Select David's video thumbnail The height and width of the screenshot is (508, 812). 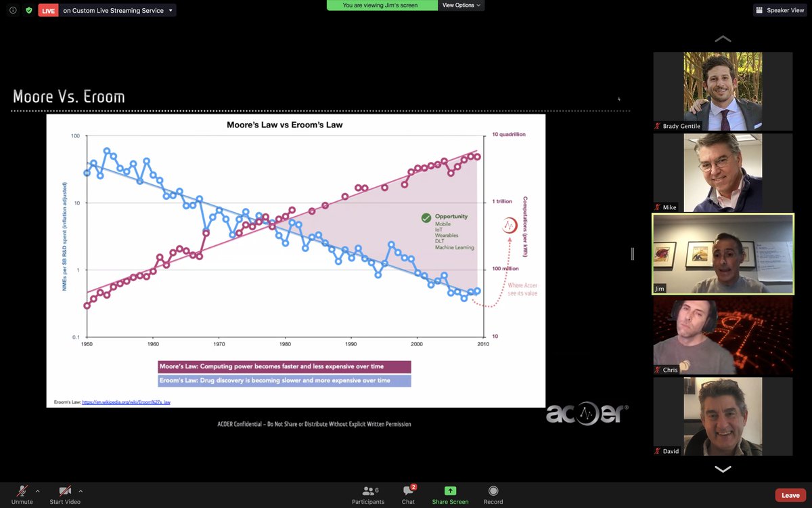click(723, 417)
